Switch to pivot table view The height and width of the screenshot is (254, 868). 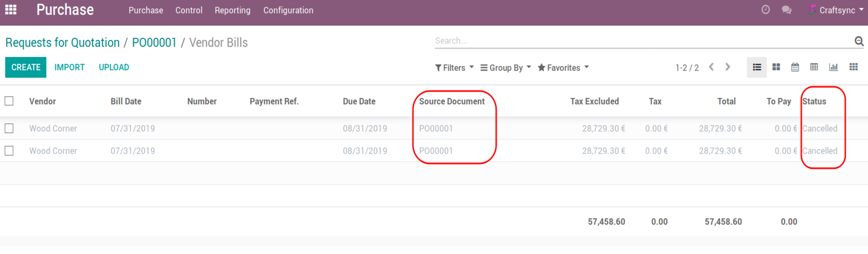tap(814, 67)
